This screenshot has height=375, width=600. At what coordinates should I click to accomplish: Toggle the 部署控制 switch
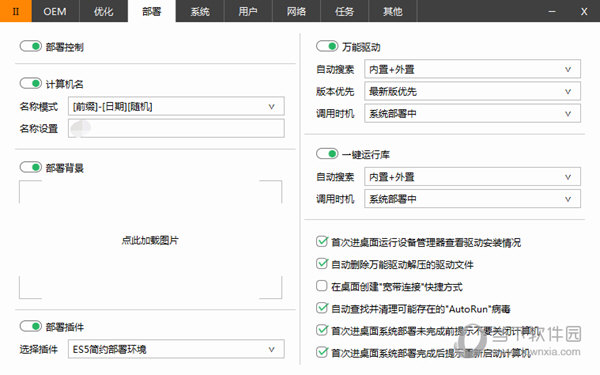31,47
